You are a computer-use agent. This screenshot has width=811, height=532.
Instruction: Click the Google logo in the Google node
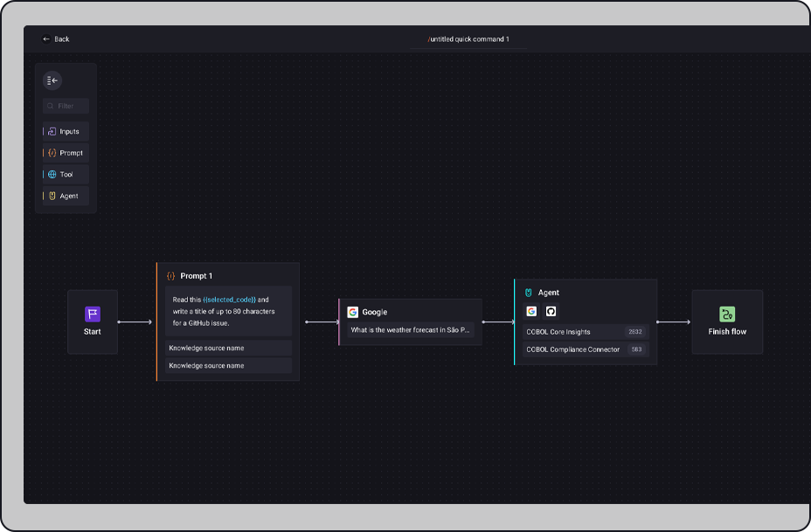(x=353, y=312)
